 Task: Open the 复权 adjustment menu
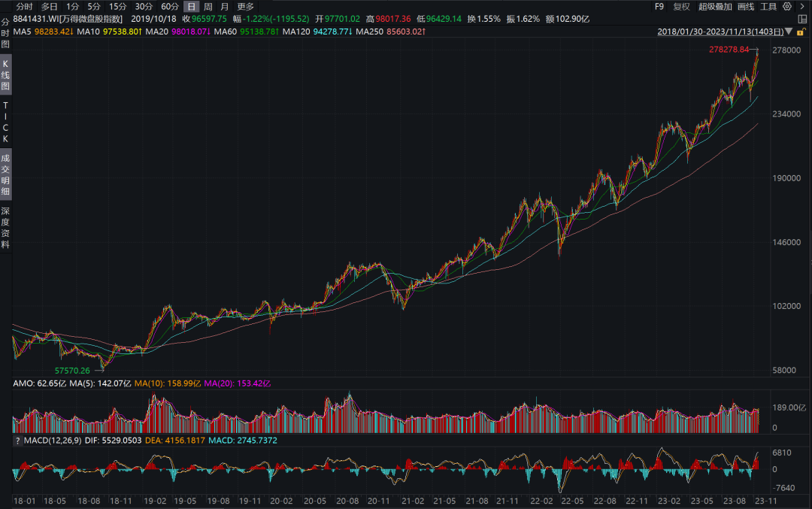click(681, 7)
